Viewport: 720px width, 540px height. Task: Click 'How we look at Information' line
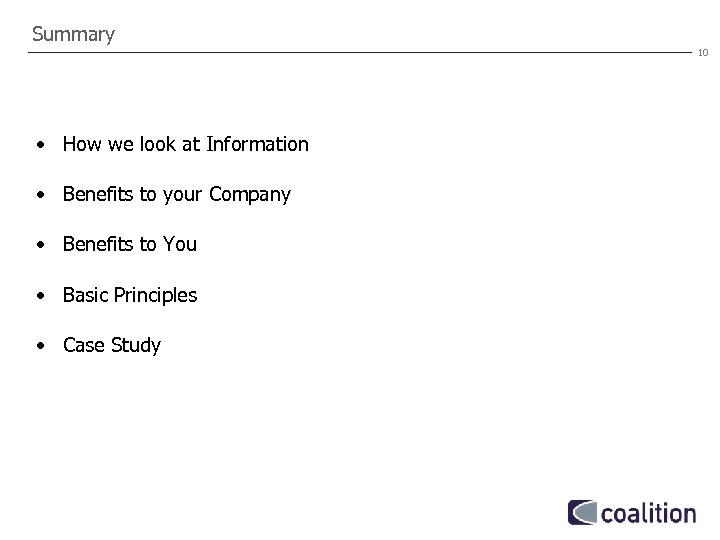tap(185, 144)
